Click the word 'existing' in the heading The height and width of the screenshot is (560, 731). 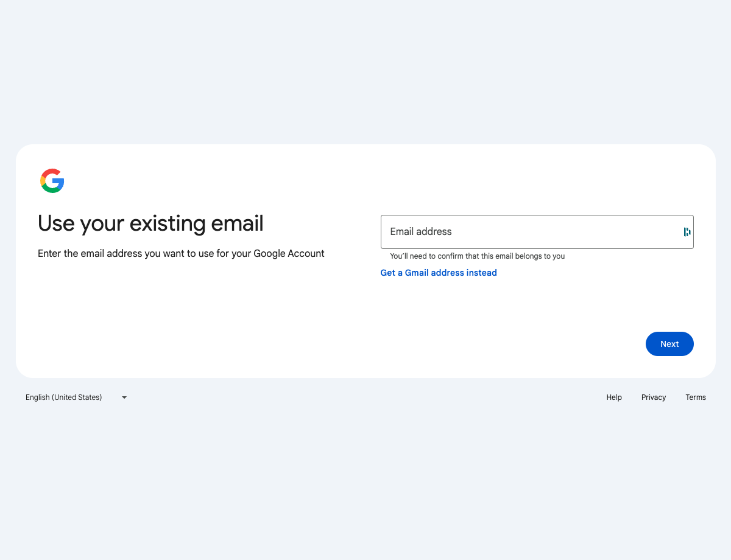coord(168,223)
